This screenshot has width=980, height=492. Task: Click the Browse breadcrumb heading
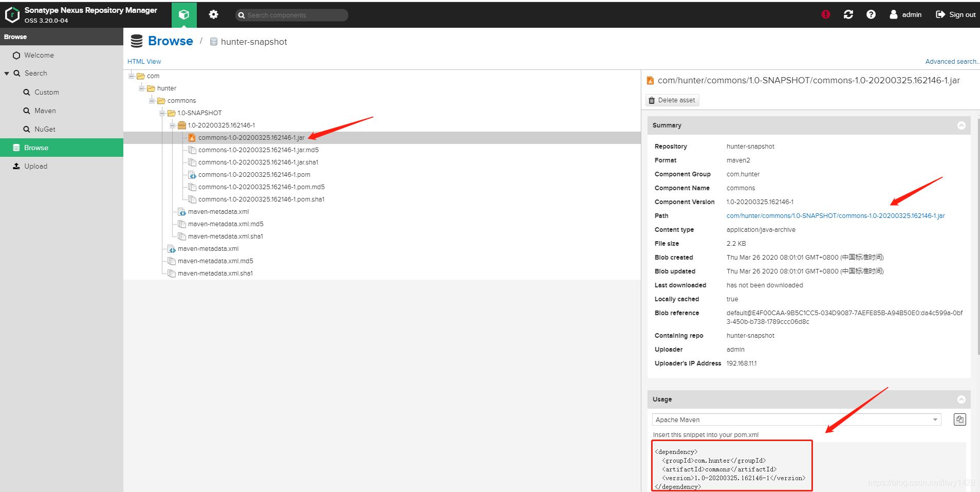[170, 41]
